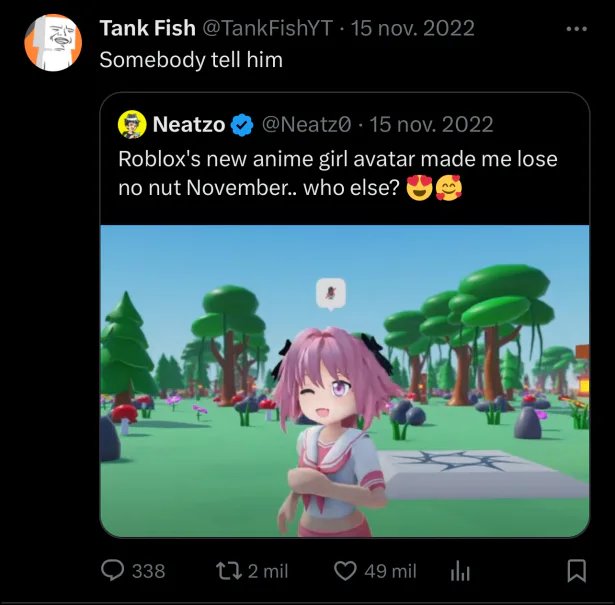
Task: Open Neatzo's quoted display name
Action: pos(189,124)
